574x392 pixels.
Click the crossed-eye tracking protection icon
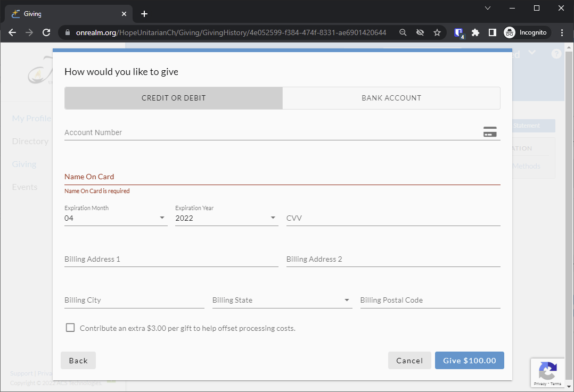pyautogui.click(x=420, y=32)
